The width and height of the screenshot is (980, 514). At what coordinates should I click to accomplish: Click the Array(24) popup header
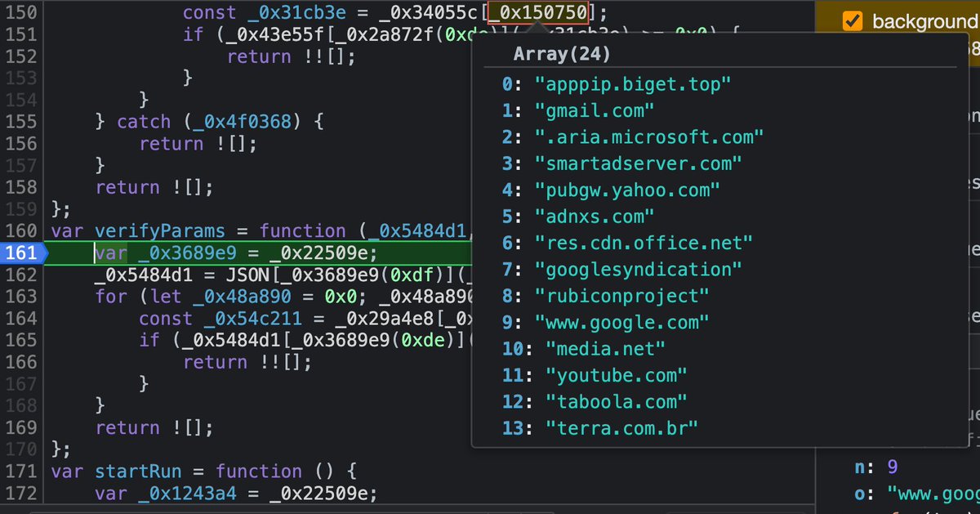[562, 55]
